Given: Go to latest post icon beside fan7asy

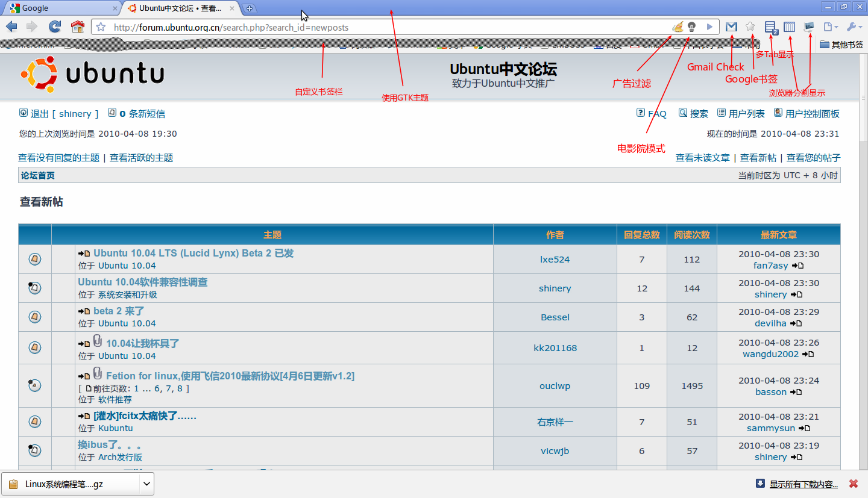Looking at the screenshot, I should [797, 266].
